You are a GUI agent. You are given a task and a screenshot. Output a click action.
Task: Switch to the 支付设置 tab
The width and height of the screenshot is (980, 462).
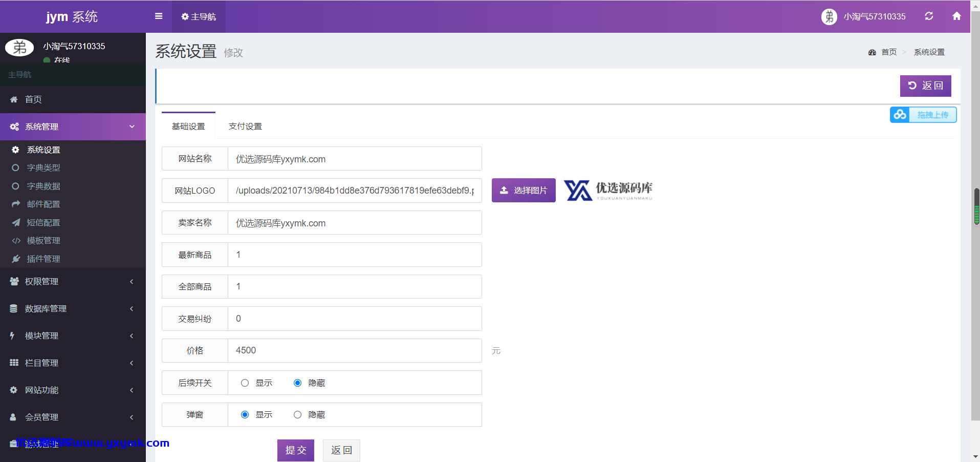(245, 126)
